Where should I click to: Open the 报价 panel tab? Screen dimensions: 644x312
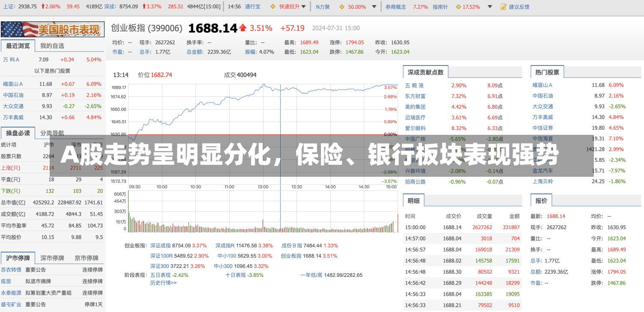point(541,201)
